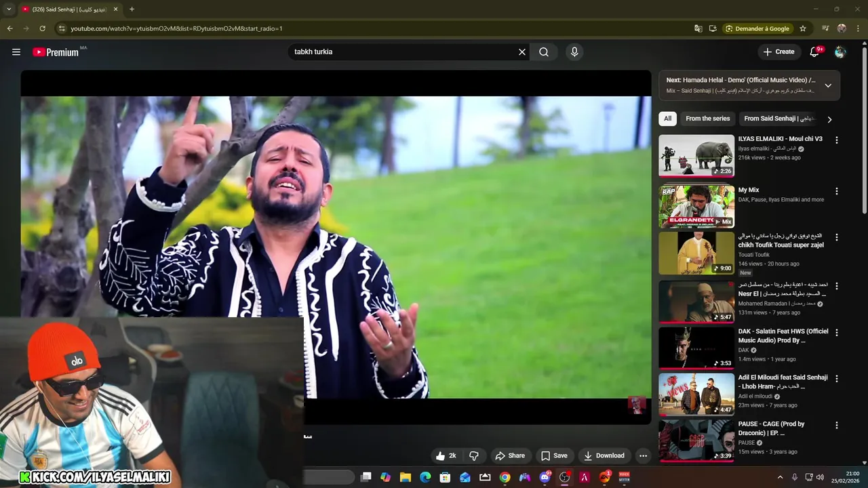Click the video player frame
Image resolution: width=868 pixels, height=488 pixels.
click(x=336, y=247)
